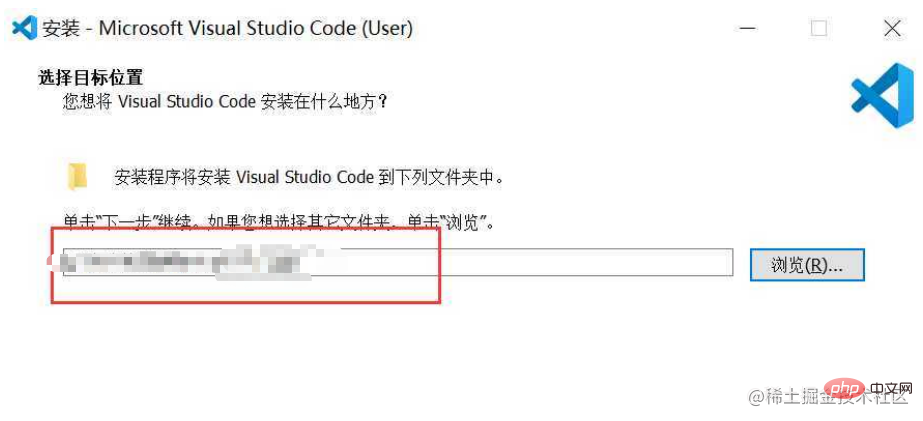
Task: Click the VS Code icon in title bar
Action: click(x=25, y=28)
